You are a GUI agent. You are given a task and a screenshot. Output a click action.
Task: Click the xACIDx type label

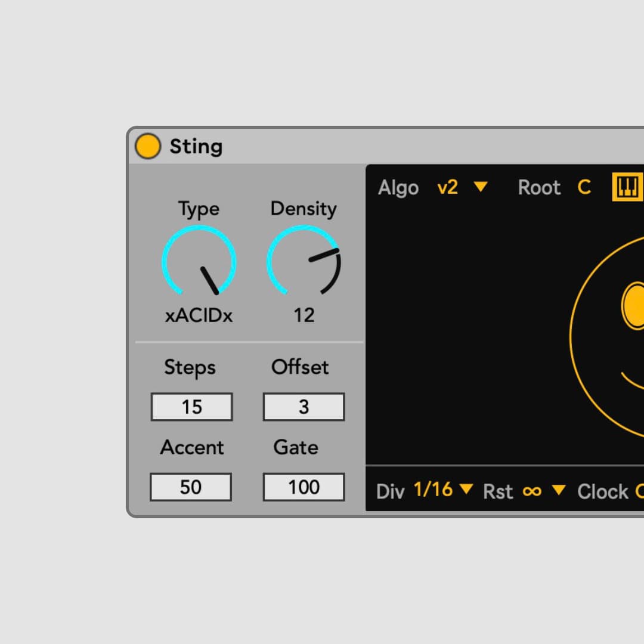[x=199, y=315]
